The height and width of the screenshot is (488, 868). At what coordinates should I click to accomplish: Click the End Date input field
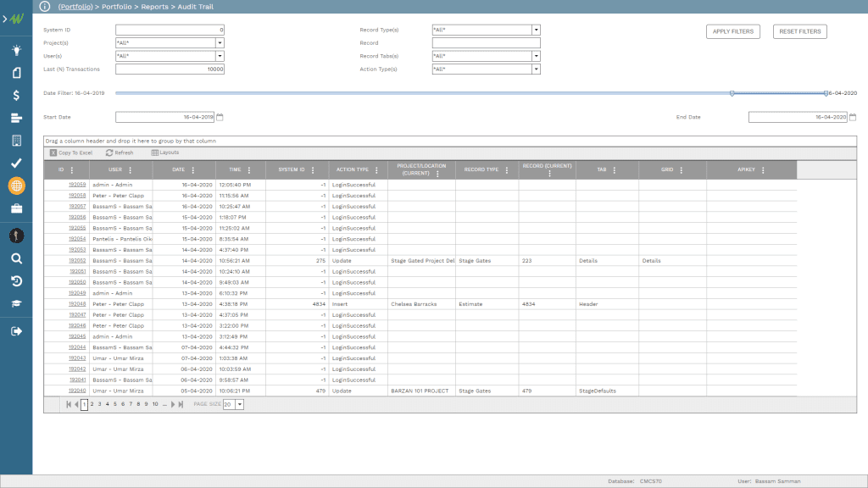(x=798, y=117)
